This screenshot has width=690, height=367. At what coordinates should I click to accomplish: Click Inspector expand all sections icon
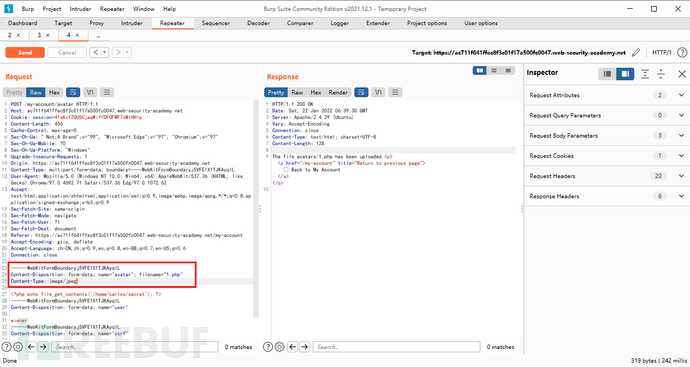645,73
